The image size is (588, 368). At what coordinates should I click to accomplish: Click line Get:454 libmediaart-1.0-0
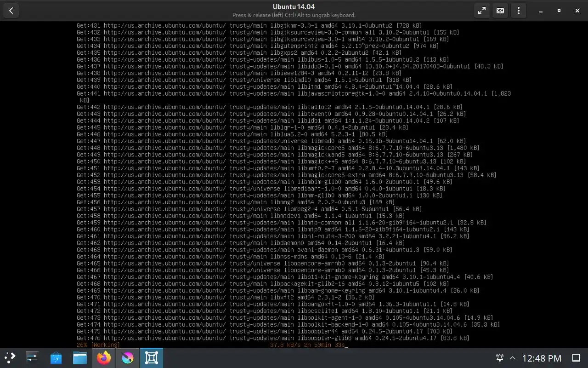pyautogui.click(x=261, y=189)
